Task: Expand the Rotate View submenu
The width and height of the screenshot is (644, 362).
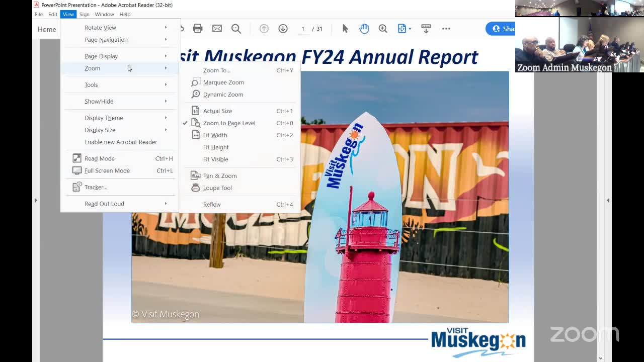Action: coord(100,28)
